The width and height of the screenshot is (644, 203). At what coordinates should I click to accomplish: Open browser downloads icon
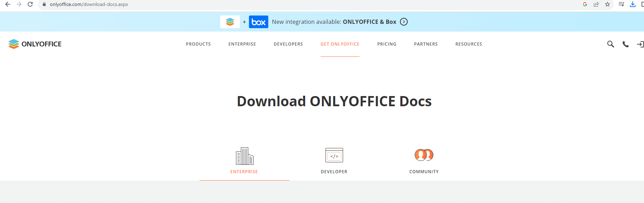(x=633, y=4)
